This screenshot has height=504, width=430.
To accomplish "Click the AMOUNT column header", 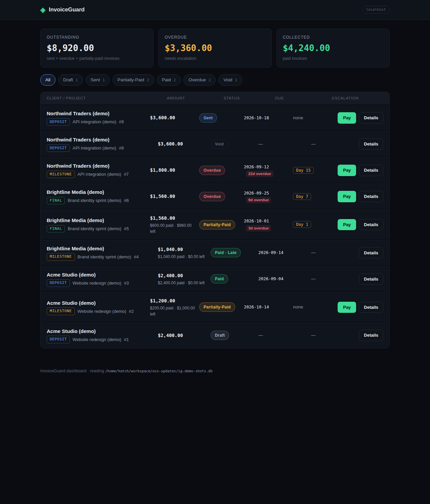I will coord(176,98).
